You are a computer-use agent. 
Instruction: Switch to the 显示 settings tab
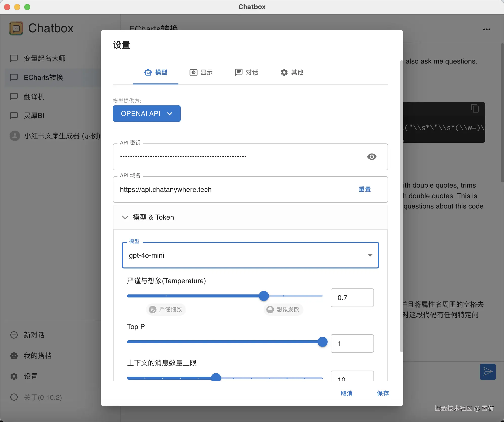201,72
